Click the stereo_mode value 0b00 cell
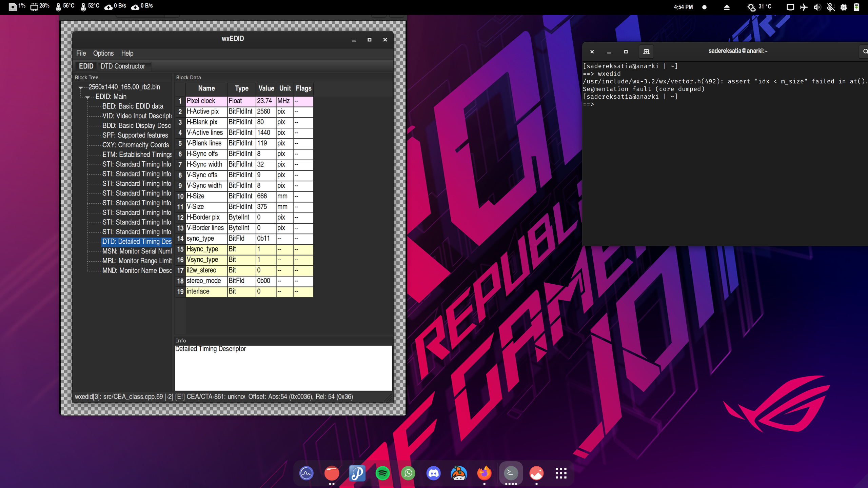The height and width of the screenshot is (488, 868). (x=266, y=281)
